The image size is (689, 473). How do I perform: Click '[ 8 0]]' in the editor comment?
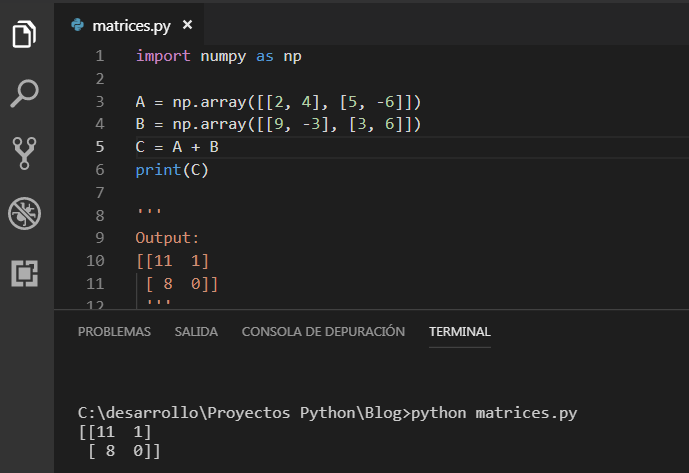(x=181, y=284)
